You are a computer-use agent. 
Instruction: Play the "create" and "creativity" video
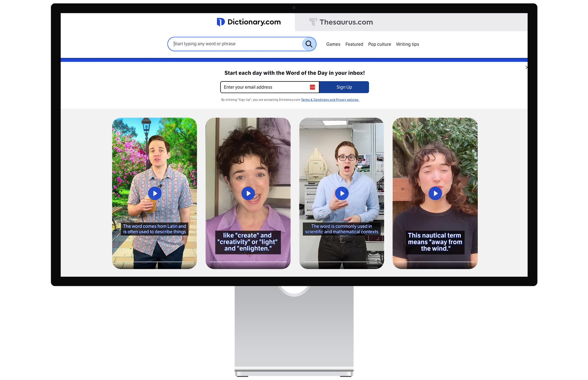(248, 194)
